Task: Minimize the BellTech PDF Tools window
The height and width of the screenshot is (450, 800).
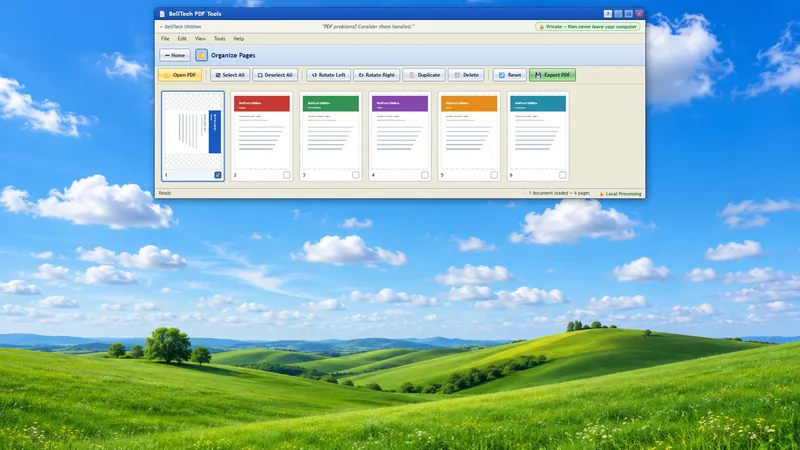Action: click(x=618, y=14)
